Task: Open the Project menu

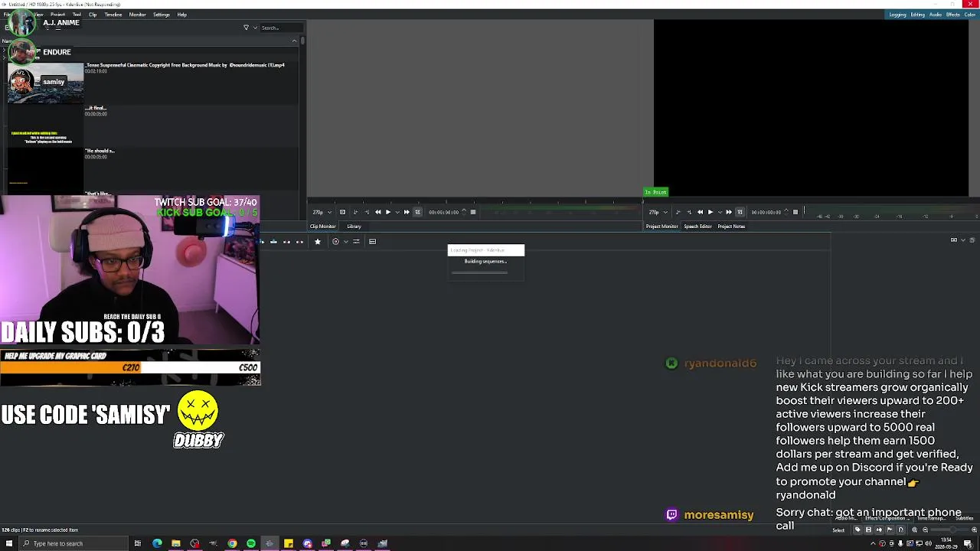Action: (x=57, y=15)
